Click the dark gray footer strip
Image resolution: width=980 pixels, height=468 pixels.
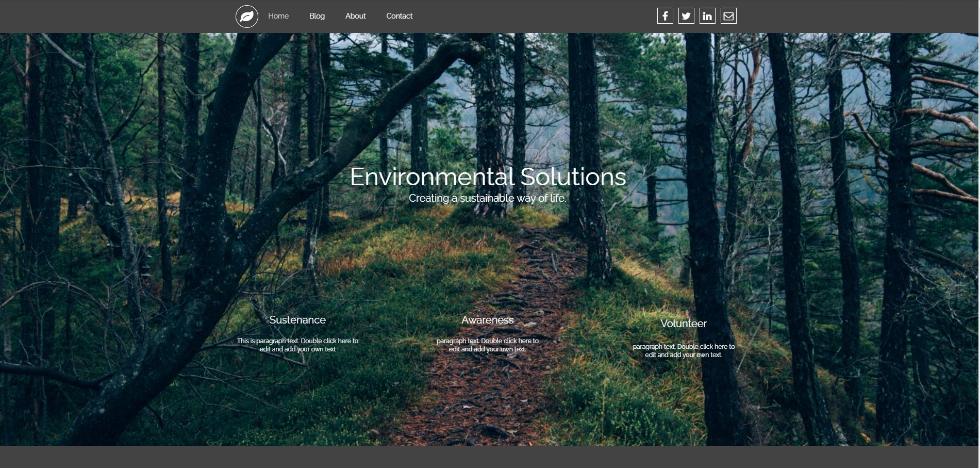tap(490, 457)
